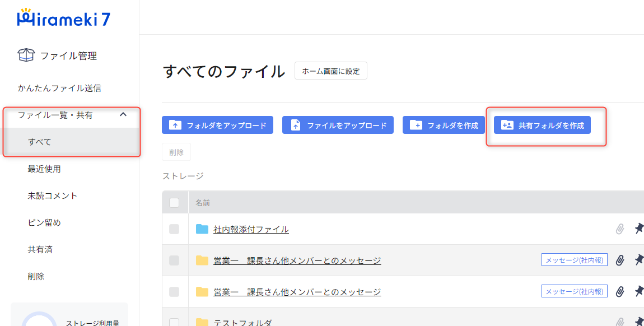This screenshot has height=326, width=644.
Task: Click the Hirameki 7 logo
Action: pos(64,18)
